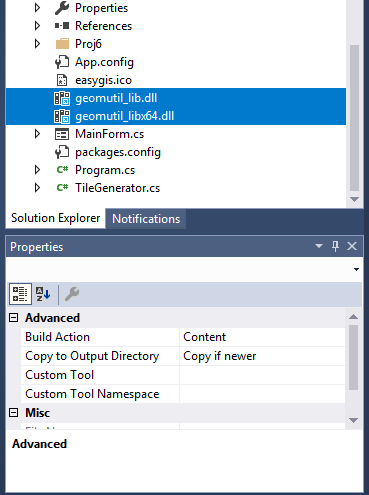The image size is (369, 495).
Task: Select the References tree item label
Action: tap(103, 26)
